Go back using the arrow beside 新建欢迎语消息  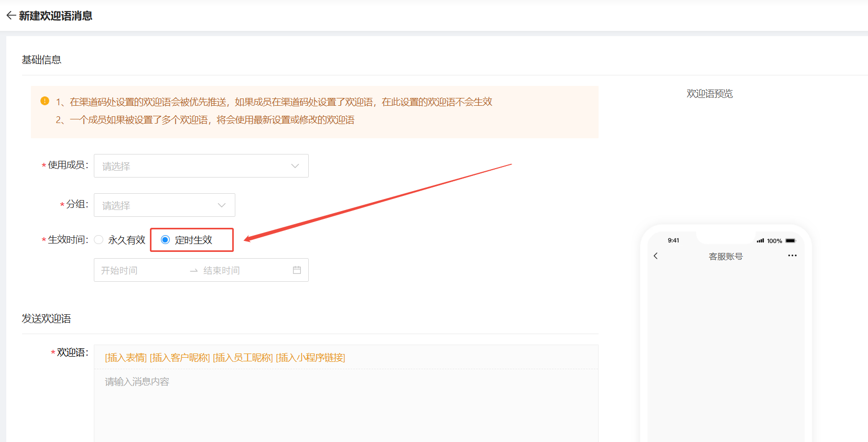tap(11, 16)
